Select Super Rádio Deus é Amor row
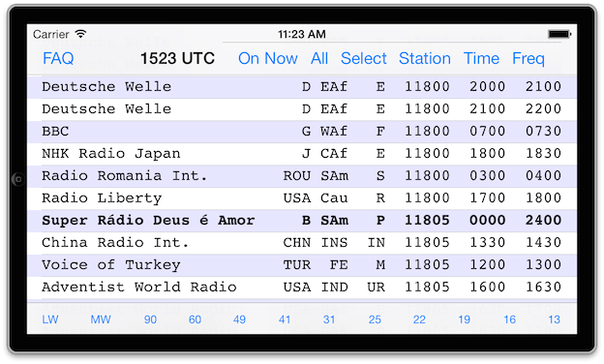The image size is (604, 364). pos(302,221)
